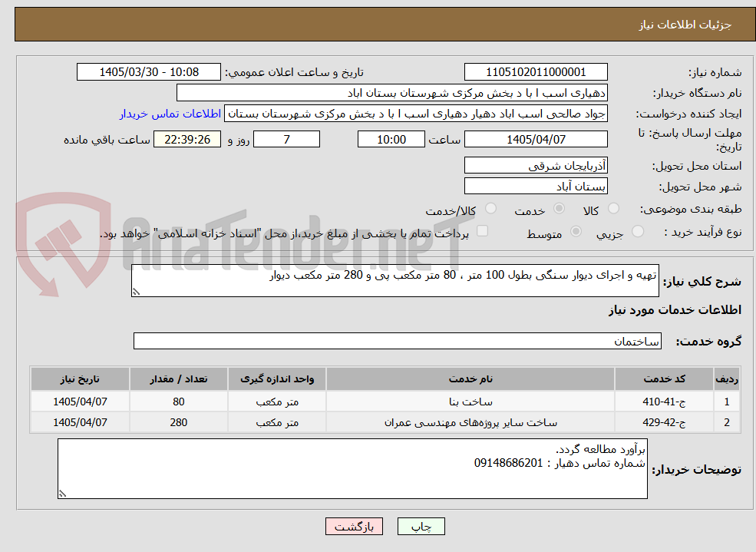Click the request creator name field
Screen dimensions: 756x552
pos(415,114)
